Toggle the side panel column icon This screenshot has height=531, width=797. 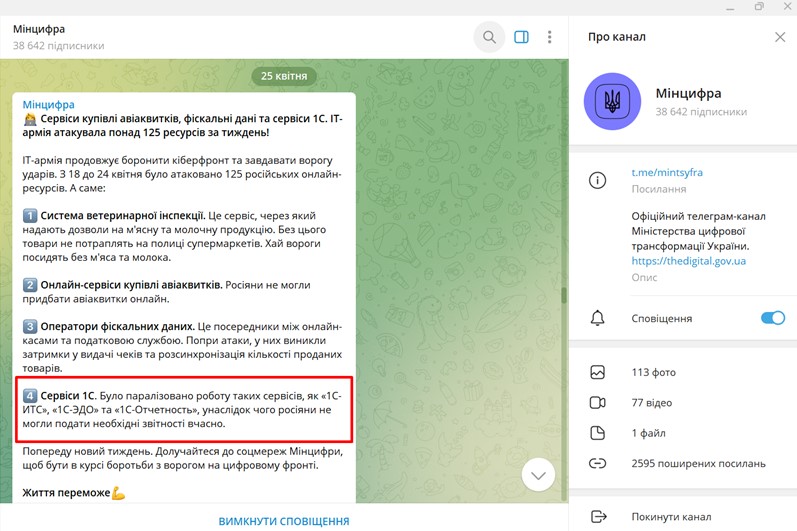(521, 38)
